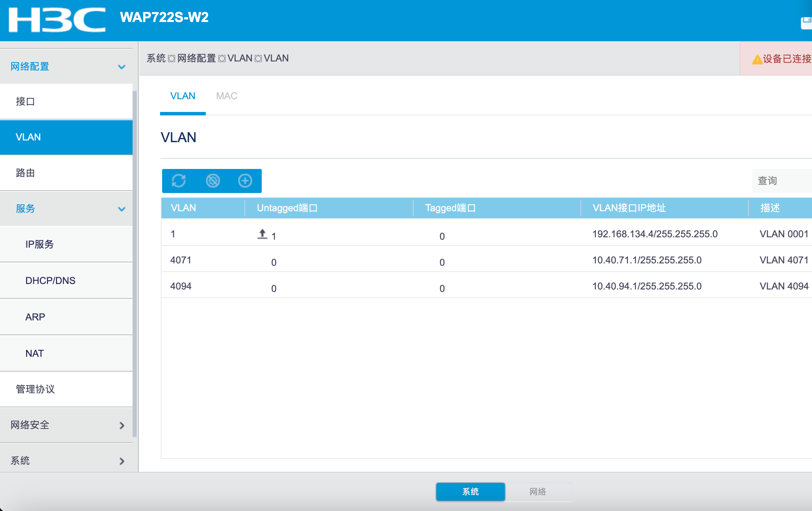Click the 查询 search field
Image resolution: width=812 pixels, height=511 pixels.
pos(781,181)
